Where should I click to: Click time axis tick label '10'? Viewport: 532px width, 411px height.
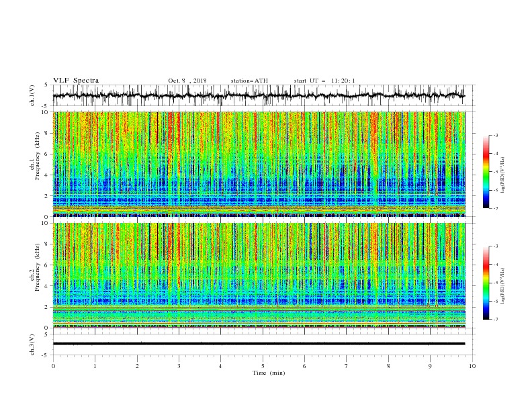[x=472, y=366]
